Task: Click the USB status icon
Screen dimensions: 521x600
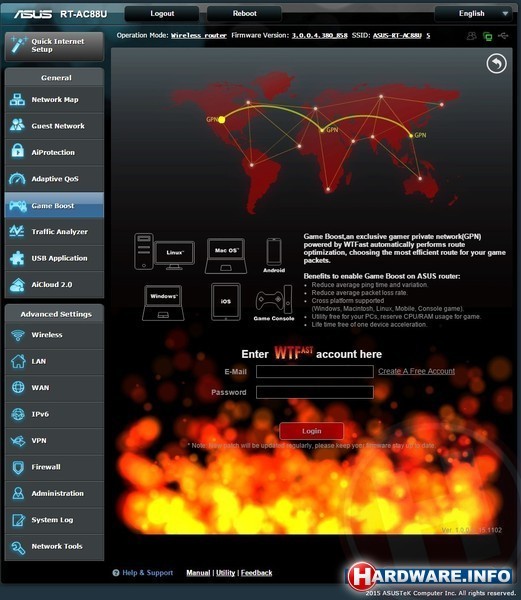Action: pos(503,36)
